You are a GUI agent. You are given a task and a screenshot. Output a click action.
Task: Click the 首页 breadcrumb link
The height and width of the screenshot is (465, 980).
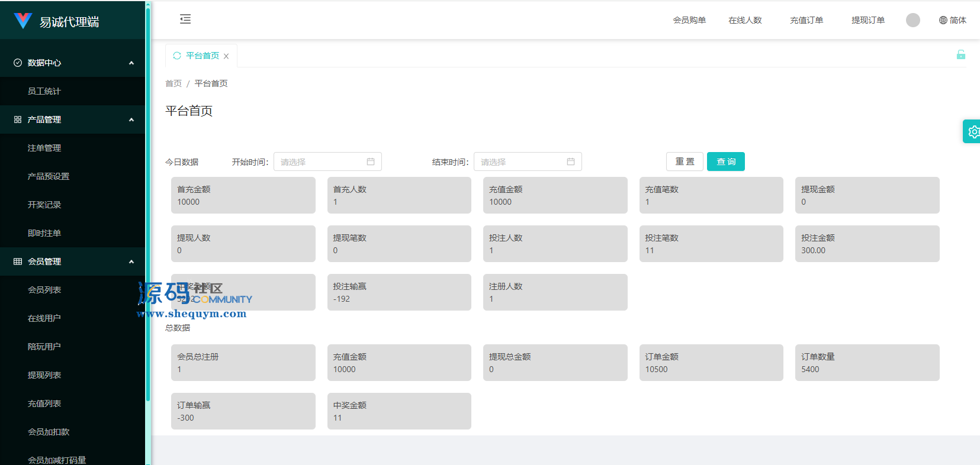[x=173, y=83]
